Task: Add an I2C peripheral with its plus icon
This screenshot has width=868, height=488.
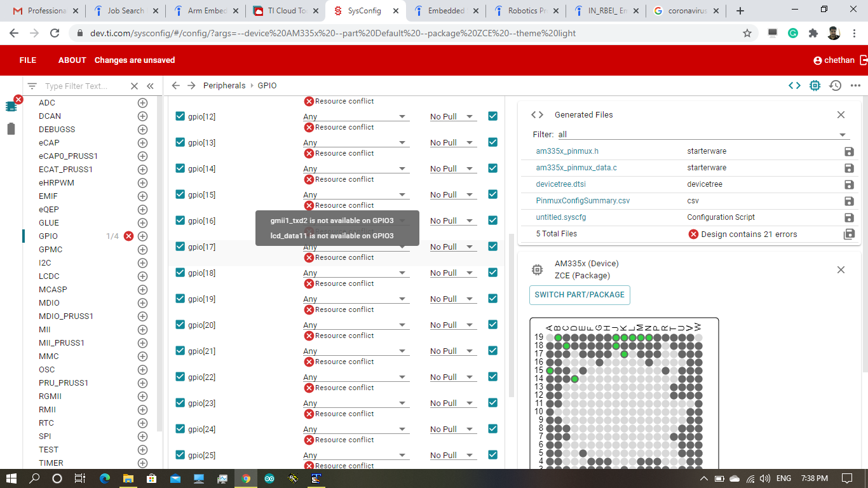Action: (x=142, y=262)
